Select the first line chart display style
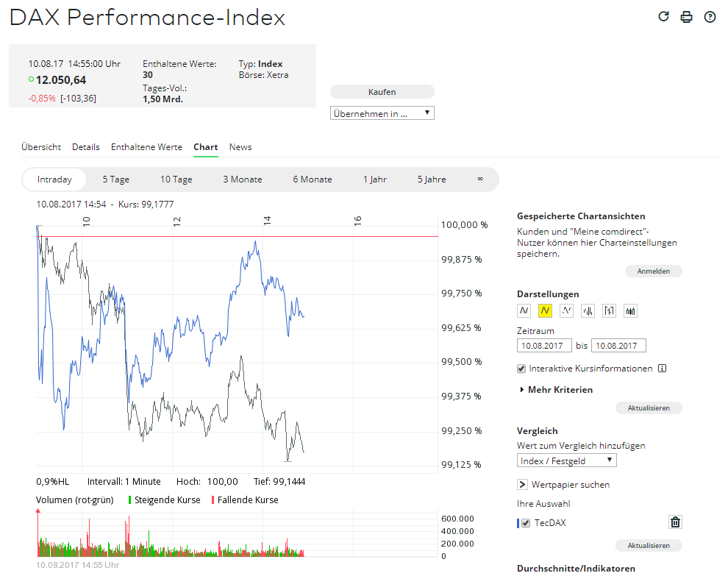 click(x=524, y=310)
